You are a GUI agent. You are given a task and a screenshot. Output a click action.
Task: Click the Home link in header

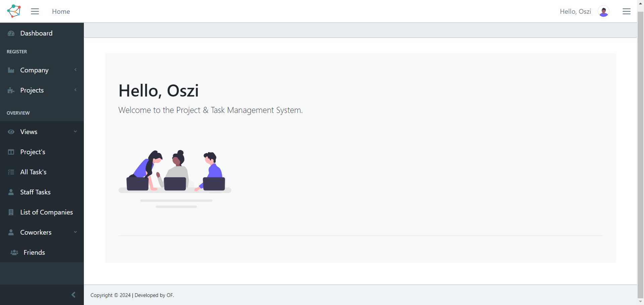click(x=61, y=11)
